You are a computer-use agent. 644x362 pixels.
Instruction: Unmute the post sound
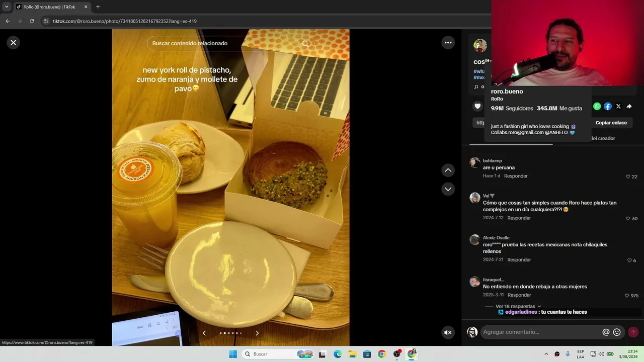point(448,332)
